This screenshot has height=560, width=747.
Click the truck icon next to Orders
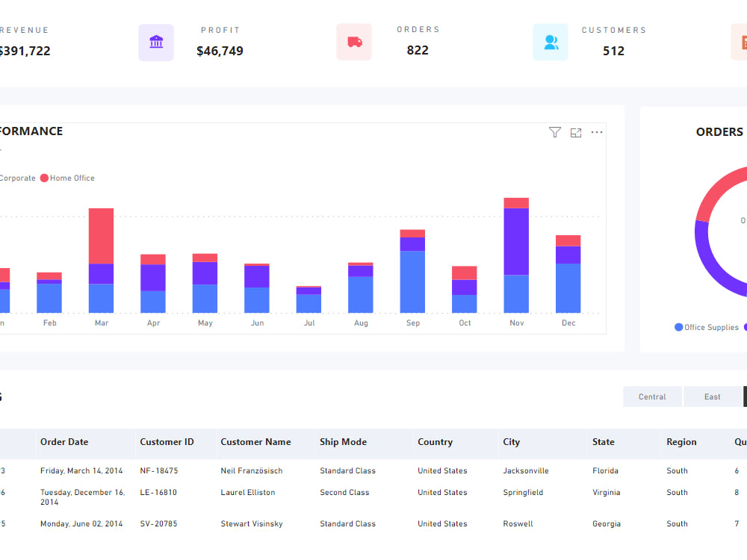click(x=353, y=42)
